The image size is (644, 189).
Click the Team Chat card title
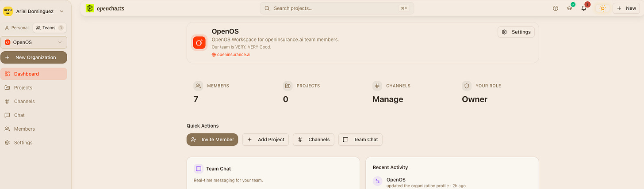(x=218, y=169)
